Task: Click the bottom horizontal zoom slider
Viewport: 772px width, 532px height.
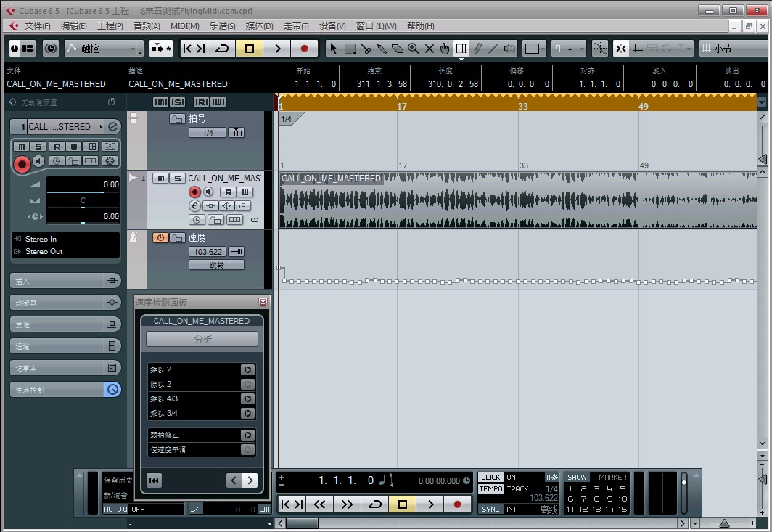Action: (725, 523)
